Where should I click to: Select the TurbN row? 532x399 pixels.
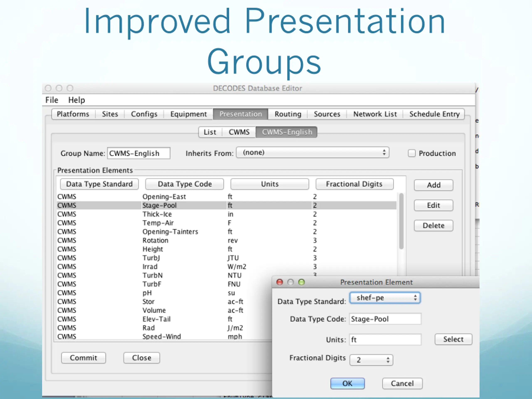(x=165, y=275)
